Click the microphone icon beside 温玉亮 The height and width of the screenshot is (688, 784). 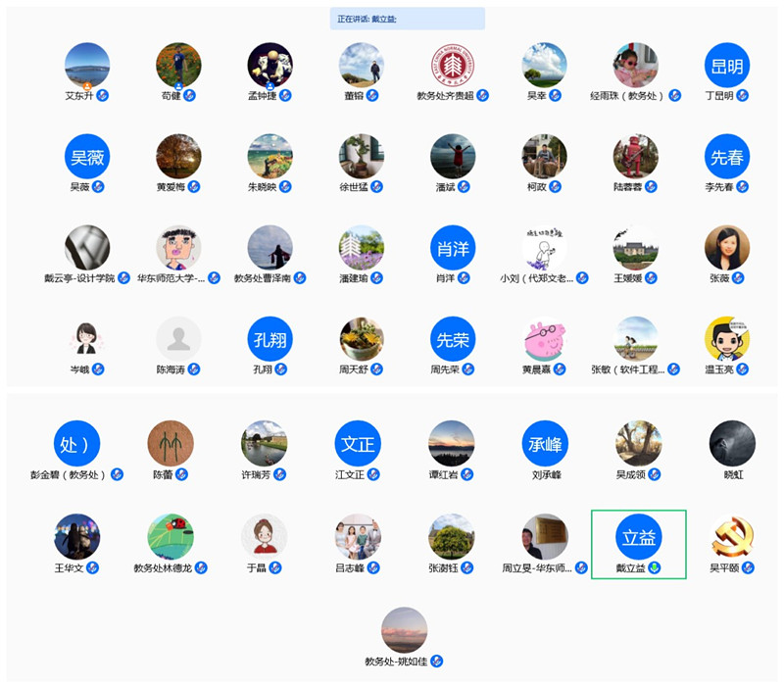click(743, 369)
